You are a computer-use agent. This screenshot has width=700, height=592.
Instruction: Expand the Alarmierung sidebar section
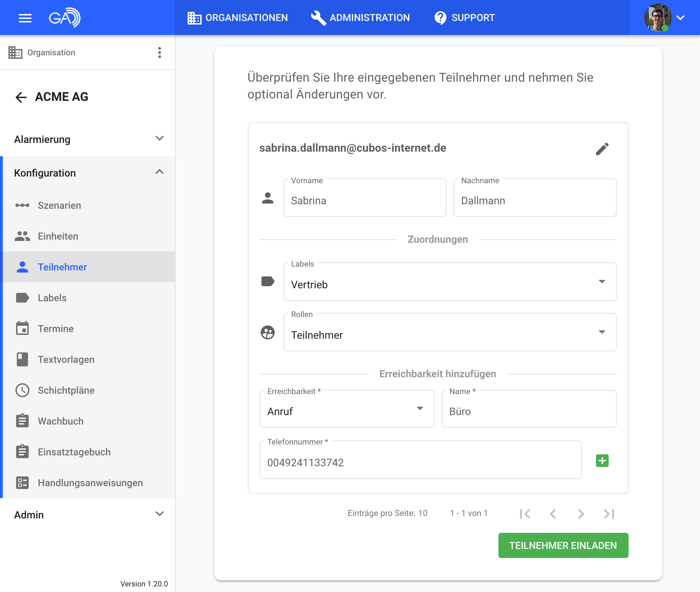(x=87, y=139)
